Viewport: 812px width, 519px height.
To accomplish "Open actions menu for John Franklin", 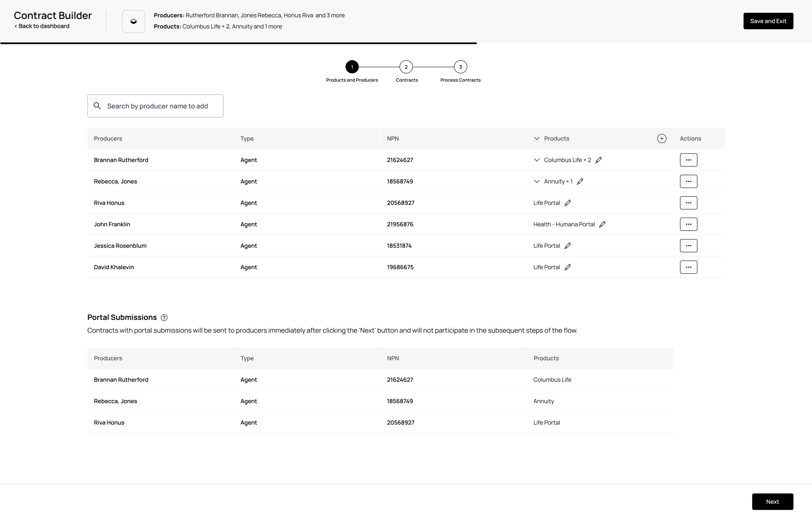I will point(688,224).
